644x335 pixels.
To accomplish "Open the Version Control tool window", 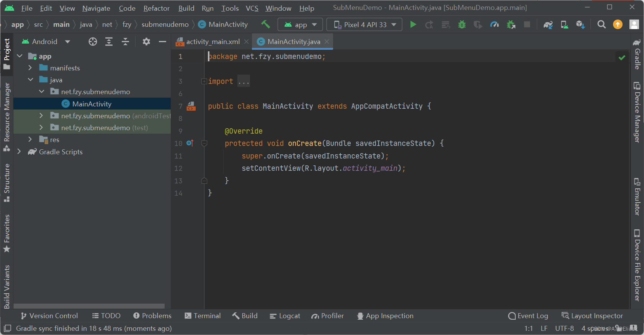I will [x=49, y=316].
